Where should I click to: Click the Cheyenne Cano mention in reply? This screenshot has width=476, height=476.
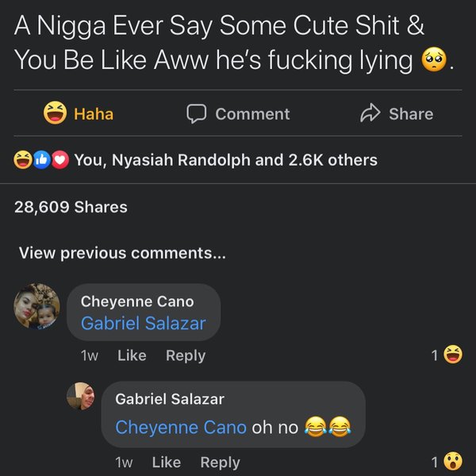181,427
